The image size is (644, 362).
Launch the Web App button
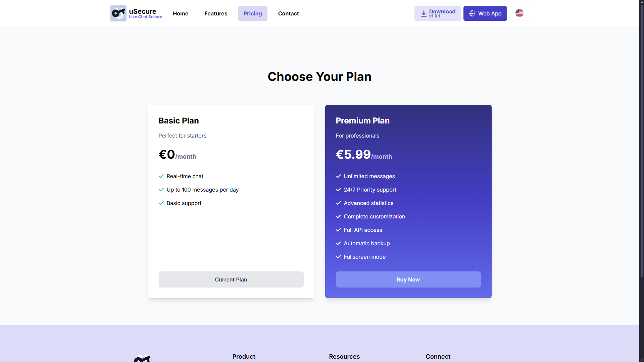tap(485, 13)
